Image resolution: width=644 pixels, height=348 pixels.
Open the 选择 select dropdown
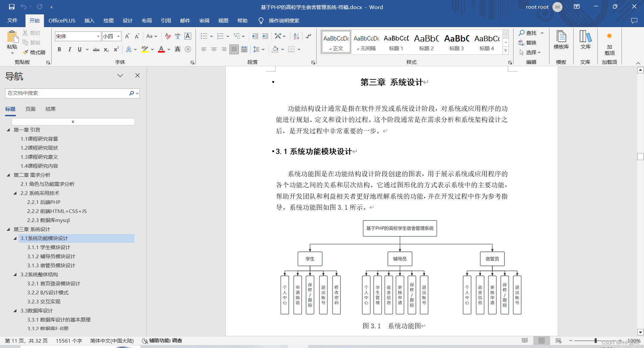coord(530,52)
